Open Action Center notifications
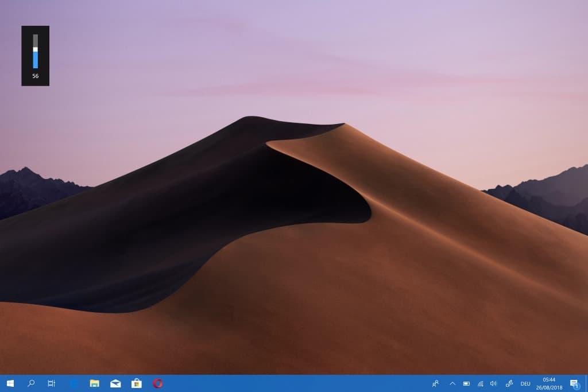588x392 pixels. tap(574, 383)
